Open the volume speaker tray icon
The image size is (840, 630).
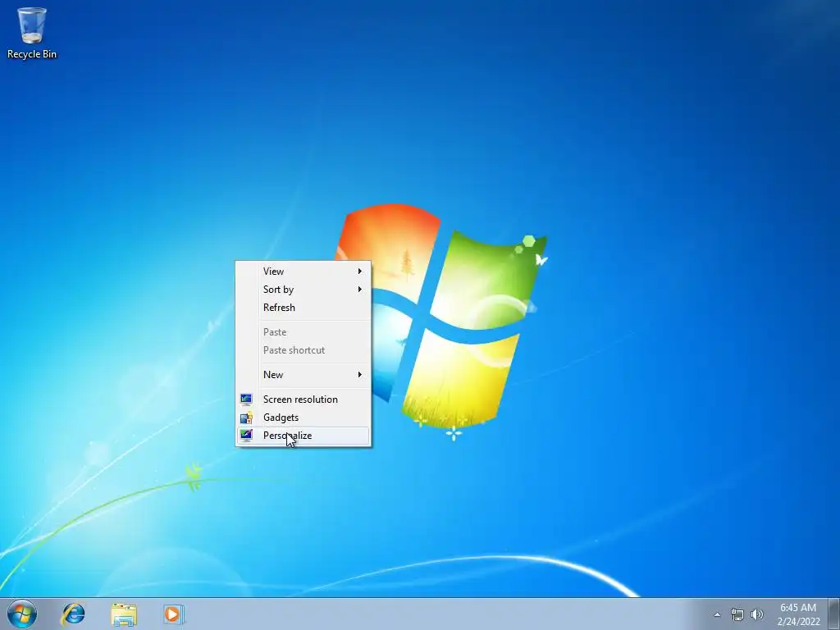(756, 614)
